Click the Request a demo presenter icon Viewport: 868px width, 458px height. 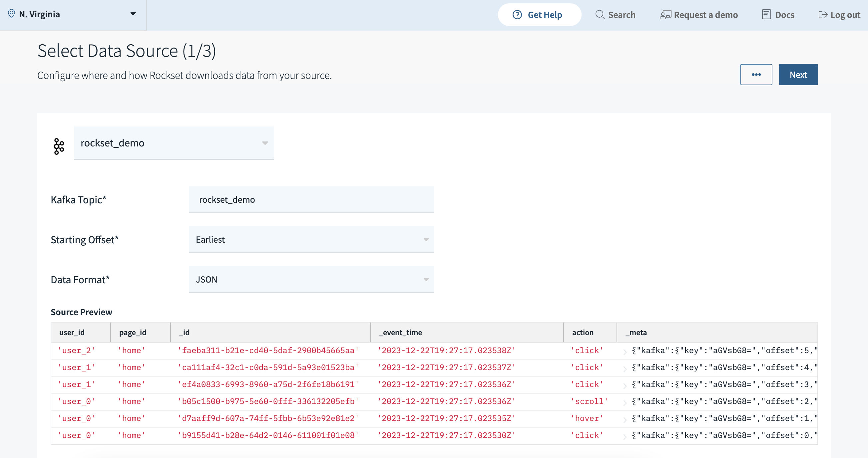665,15
